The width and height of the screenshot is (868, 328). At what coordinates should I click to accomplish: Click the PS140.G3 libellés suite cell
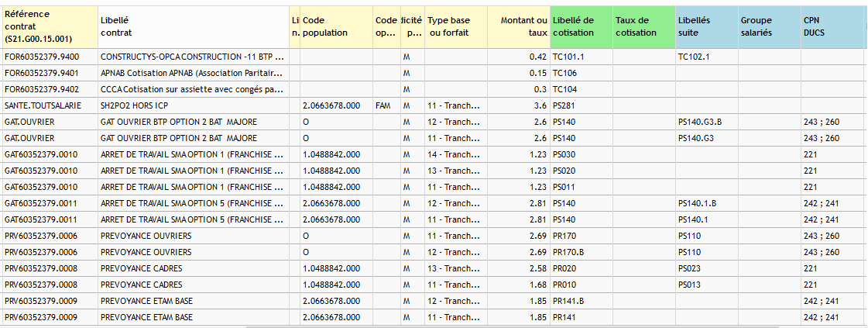point(706,138)
